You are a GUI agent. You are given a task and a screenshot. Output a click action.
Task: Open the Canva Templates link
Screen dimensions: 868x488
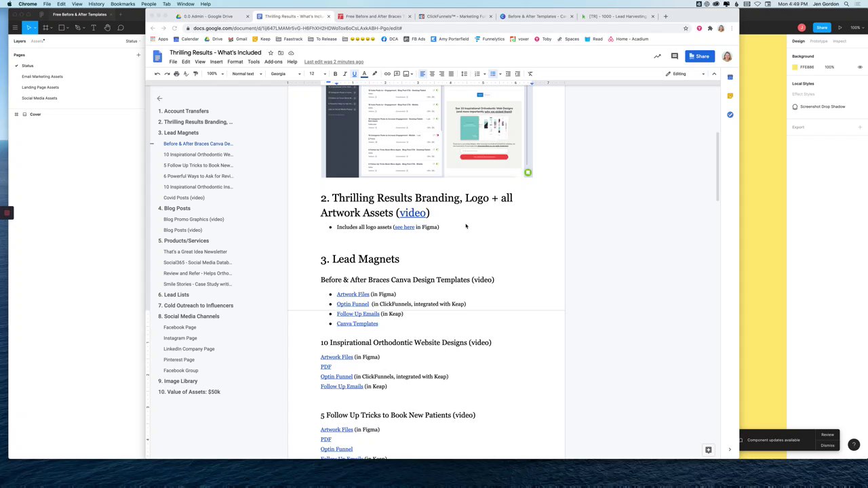(357, 324)
